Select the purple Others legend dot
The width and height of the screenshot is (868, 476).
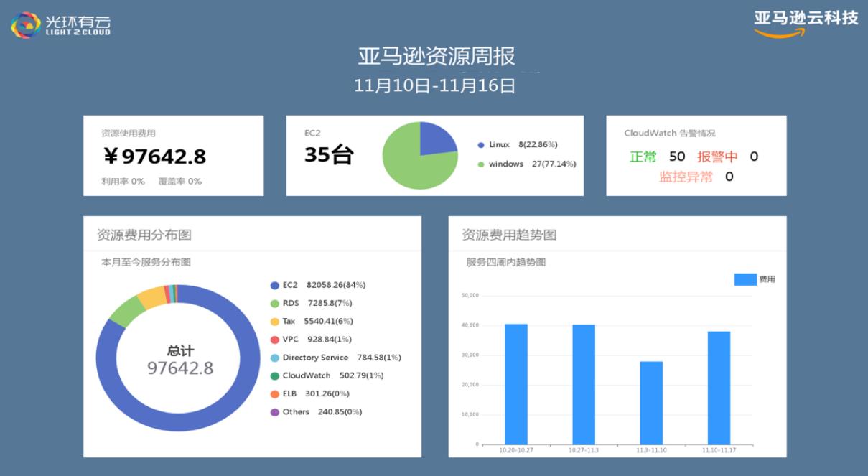[274, 412]
